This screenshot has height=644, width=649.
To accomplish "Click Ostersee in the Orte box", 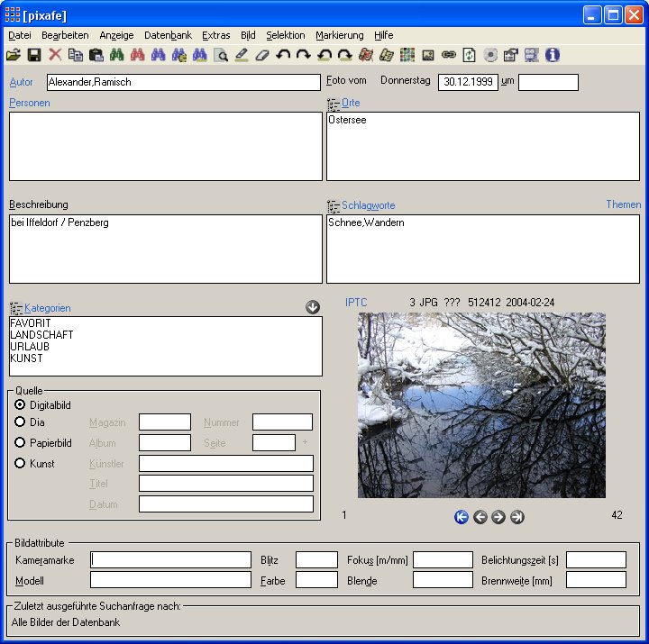I will (347, 120).
